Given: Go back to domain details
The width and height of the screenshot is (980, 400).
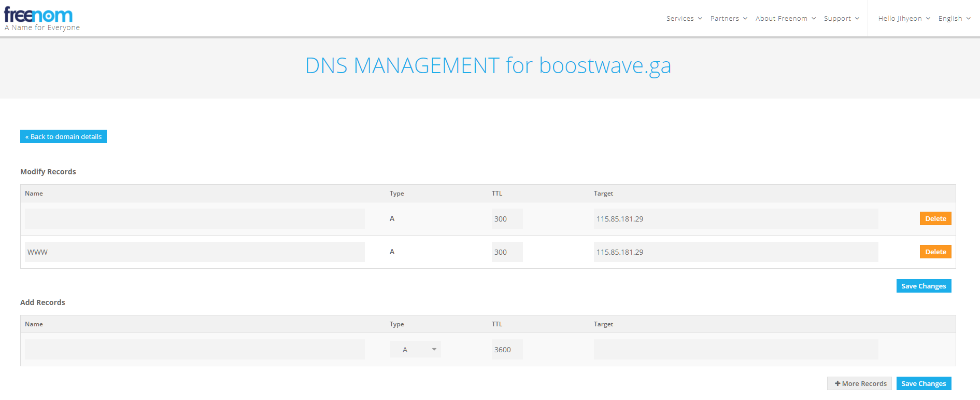Looking at the screenshot, I should coord(63,136).
